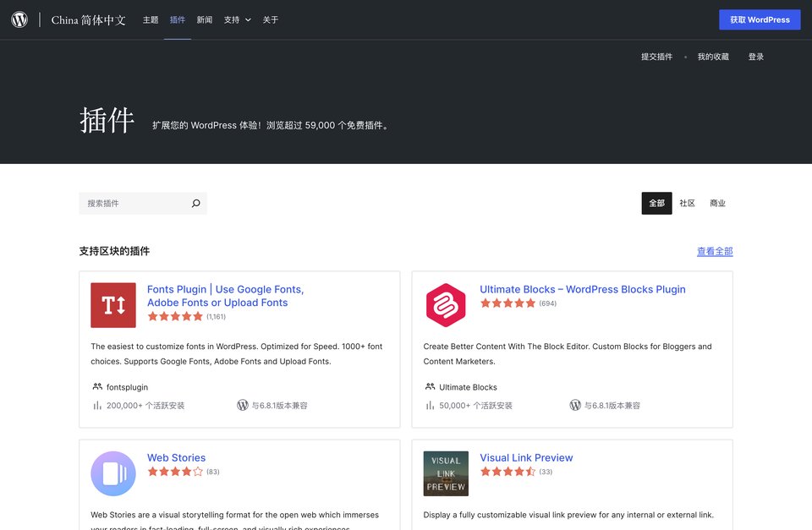
Task: Click the WordPress logo icon
Action: (19, 19)
